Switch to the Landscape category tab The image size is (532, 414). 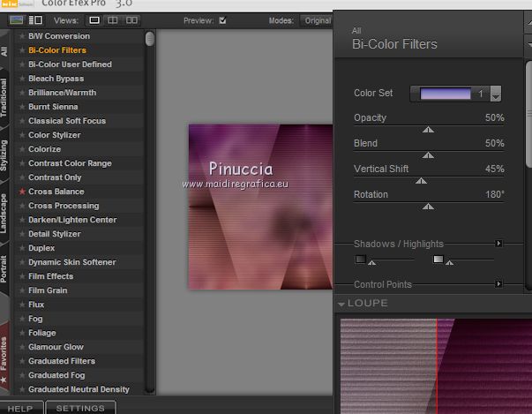coord(4,214)
